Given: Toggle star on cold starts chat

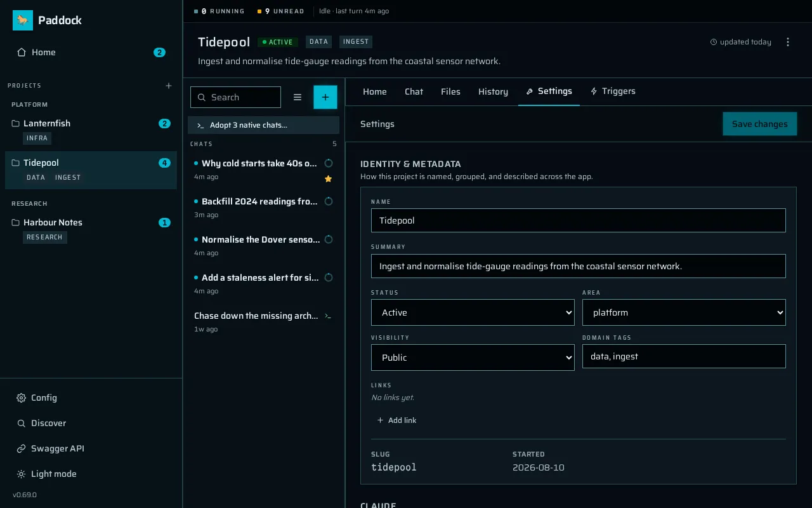Looking at the screenshot, I should (328, 179).
